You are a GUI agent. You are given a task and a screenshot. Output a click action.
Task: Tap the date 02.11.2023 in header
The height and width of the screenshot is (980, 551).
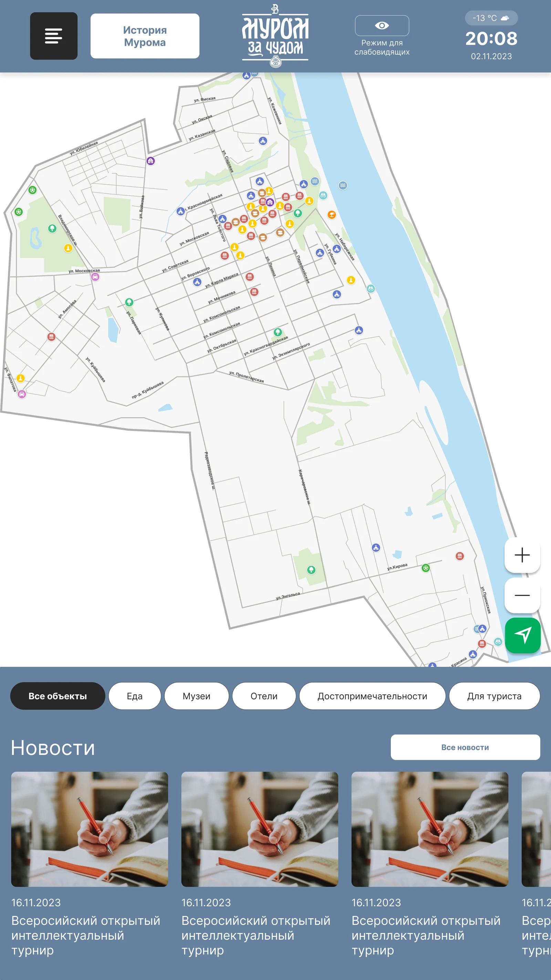[x=491, y=56]
